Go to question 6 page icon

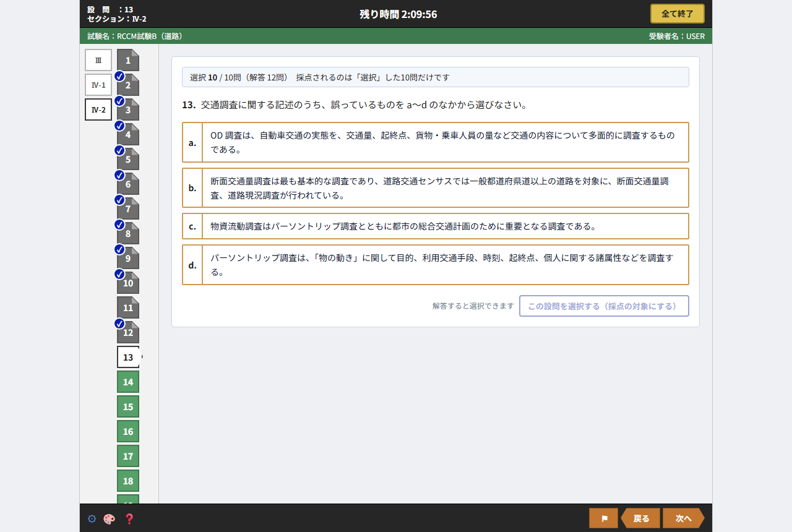click(128, 184)
